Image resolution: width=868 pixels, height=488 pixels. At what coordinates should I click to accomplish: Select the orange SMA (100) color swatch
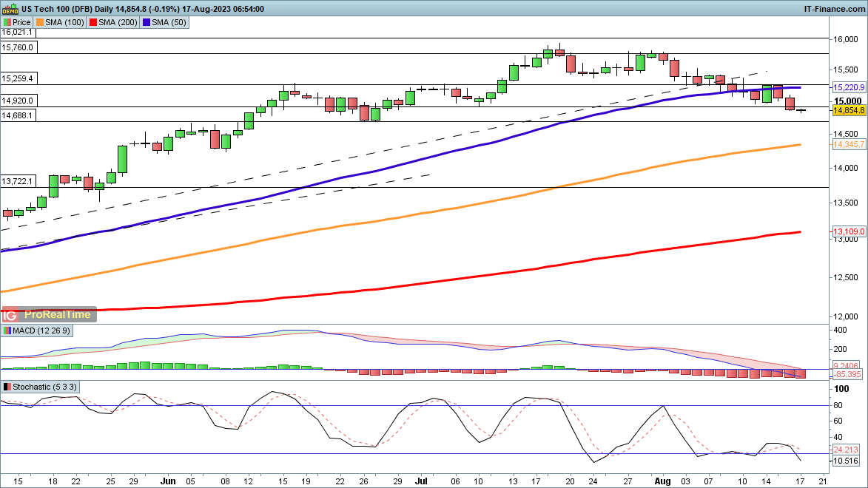[41, 22]
